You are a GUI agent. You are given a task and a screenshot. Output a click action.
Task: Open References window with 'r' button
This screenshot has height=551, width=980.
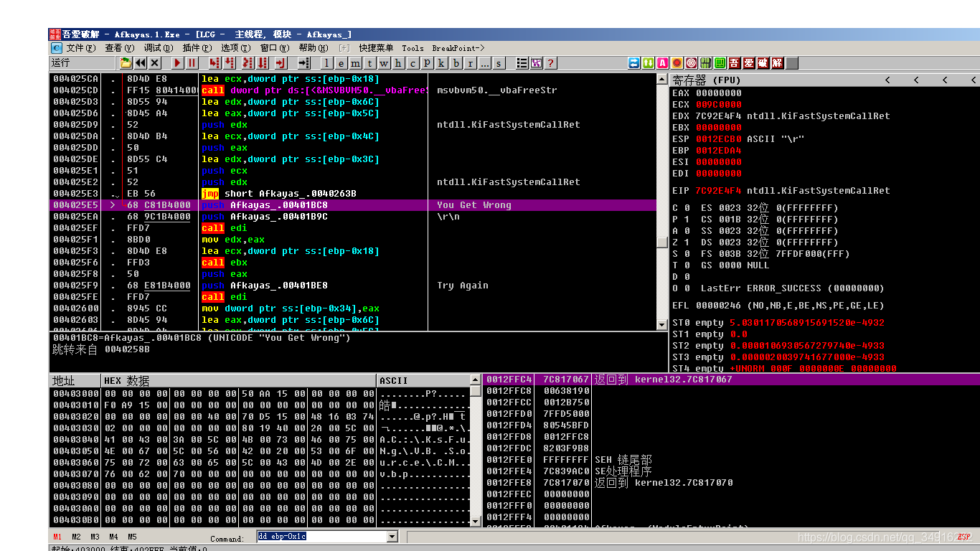tap(470, 63)
